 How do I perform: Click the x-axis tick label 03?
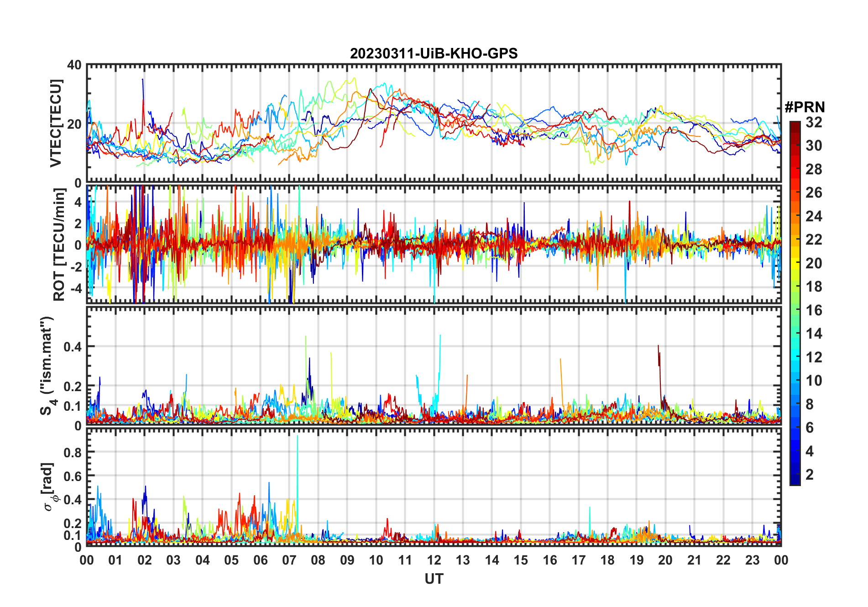coord(173,560)
